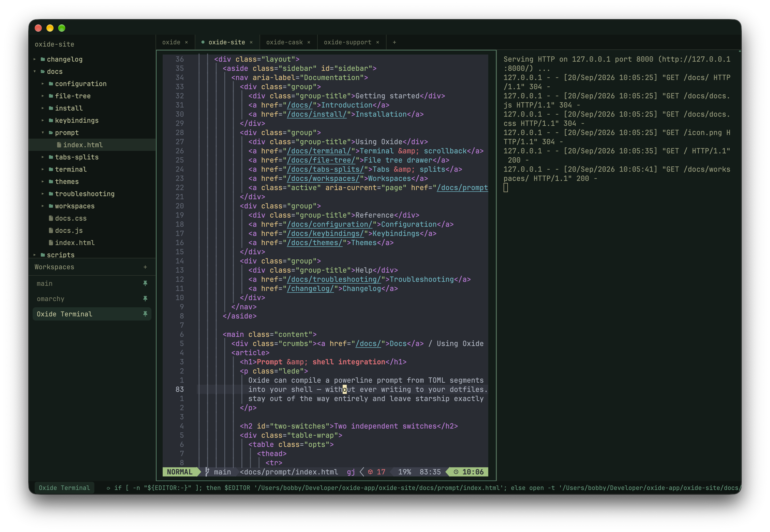Unpin the Oxide Terminal workspace
This screenshot has width=770, height=532.
pyautogui.click(x=145, y=314)
